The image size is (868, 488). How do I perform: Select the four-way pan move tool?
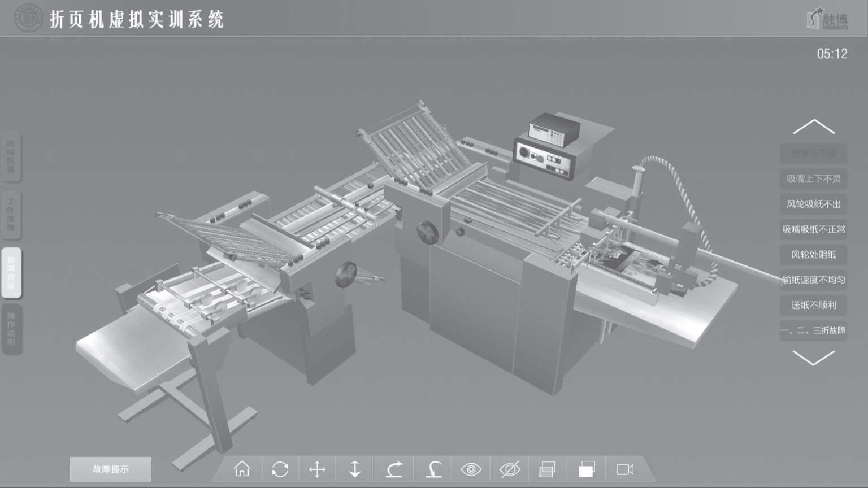pos(317,469)
